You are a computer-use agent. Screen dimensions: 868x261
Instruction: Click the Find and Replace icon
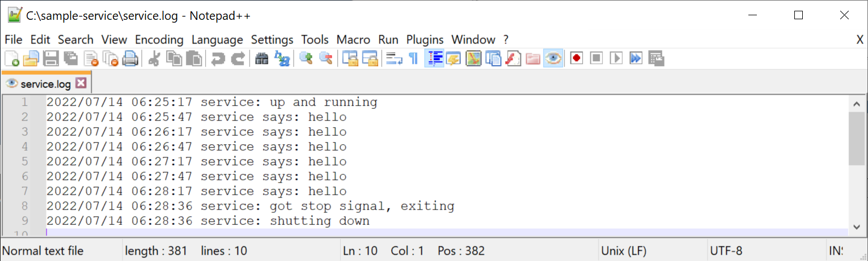pyautogui.click(x=282, y=58)
